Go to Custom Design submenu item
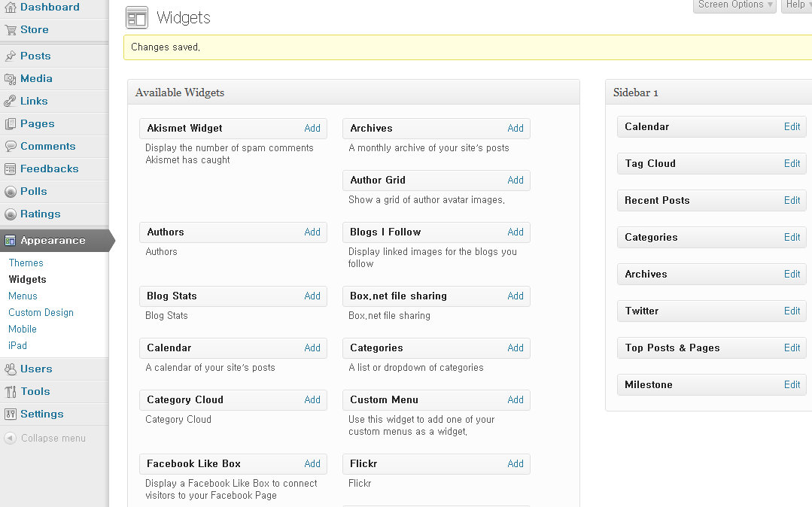 point(41,313)
